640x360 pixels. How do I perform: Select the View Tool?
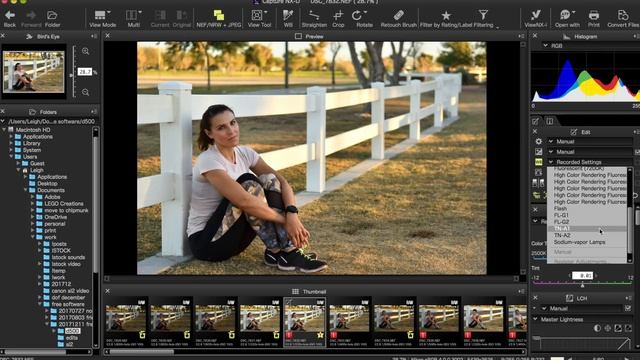tap(259, 18)
